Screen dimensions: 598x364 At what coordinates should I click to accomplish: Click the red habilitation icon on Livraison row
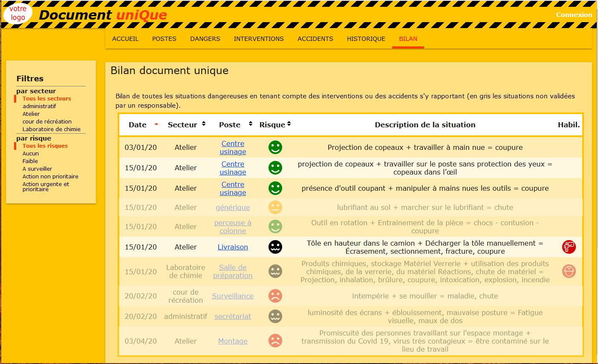point(569,247)
